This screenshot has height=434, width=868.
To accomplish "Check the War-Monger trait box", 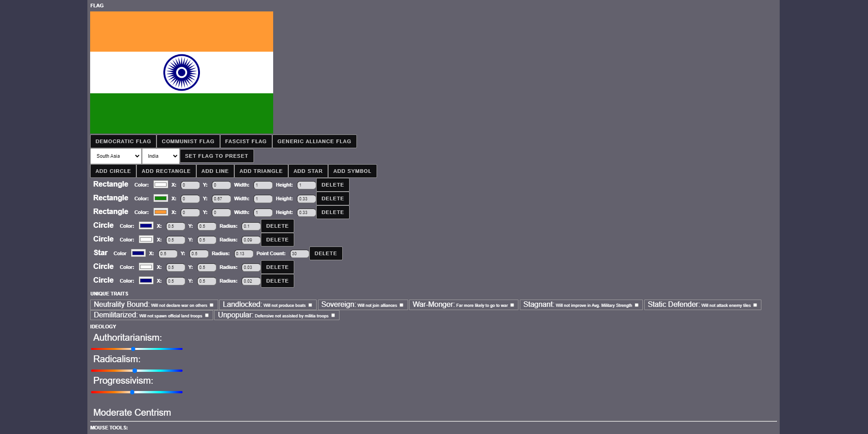I will [x=512, y=305].
